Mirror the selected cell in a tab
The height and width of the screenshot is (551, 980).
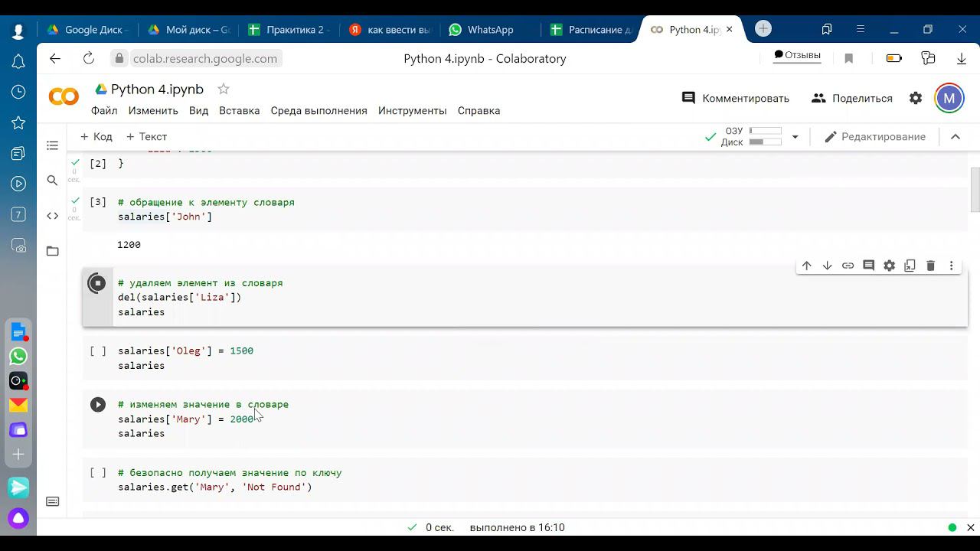(910, 266)
